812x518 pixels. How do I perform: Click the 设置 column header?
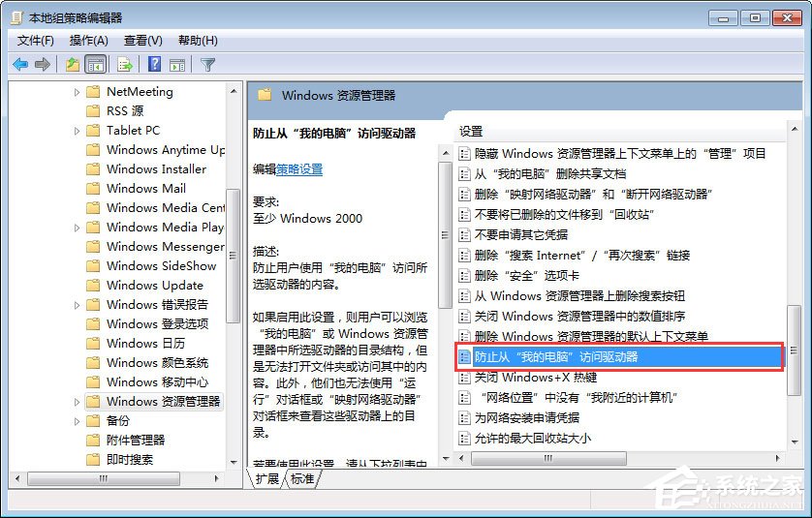[x=472, y=131]
